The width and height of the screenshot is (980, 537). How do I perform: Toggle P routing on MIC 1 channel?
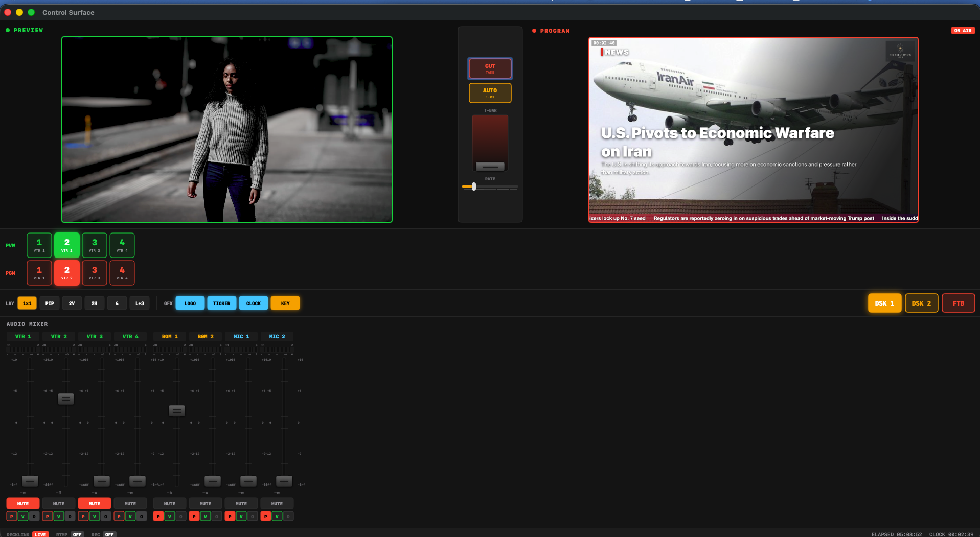(x=230, y=516)
